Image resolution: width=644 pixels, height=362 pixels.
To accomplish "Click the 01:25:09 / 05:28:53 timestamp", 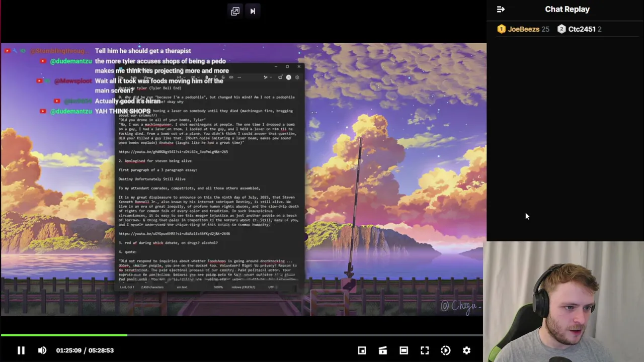I will click(85, 350).
